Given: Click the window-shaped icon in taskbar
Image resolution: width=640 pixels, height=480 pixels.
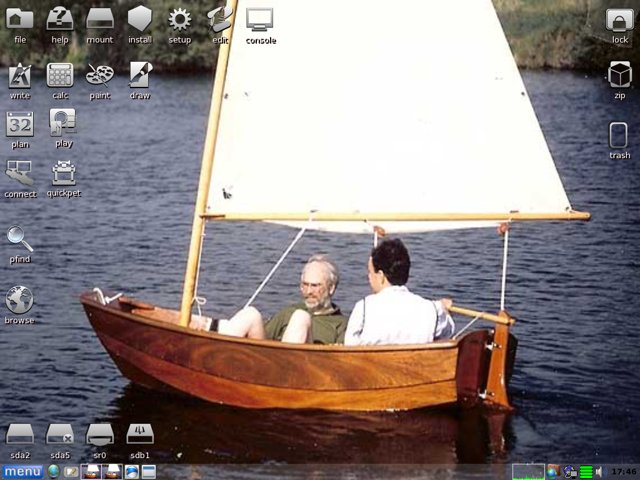Looking at the screenshot, I should tap(149, 472).
